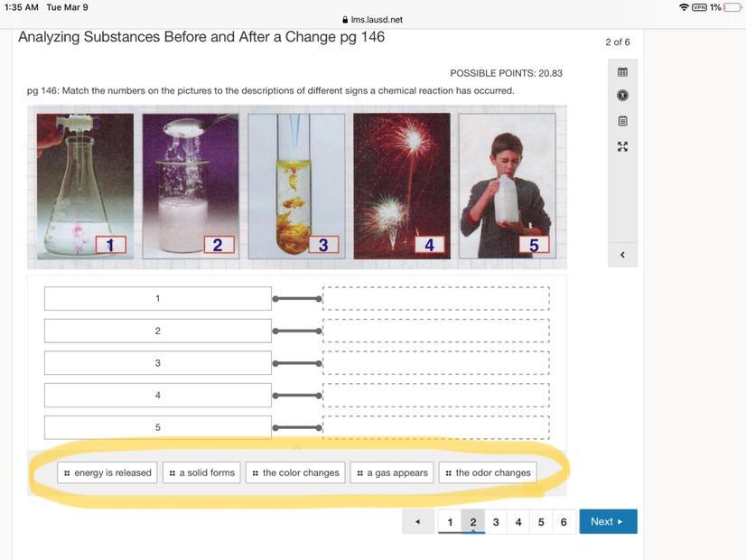Click the blue Next button
746x560 pixels.
(x=608, y=521)
